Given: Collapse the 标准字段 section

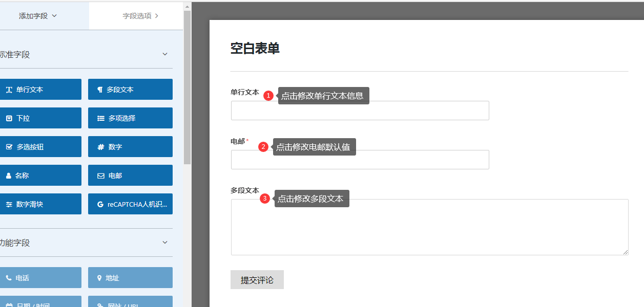Looking at the screenshot, I should pyautogui.click(x=165, y=54).
